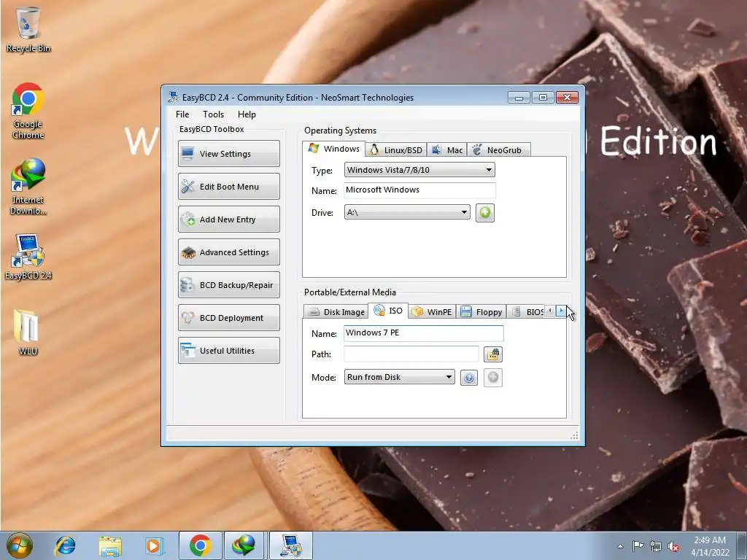Click the browse icon next to Path
The height and width of the screenshot is (560, 747).
click(493, 354)
